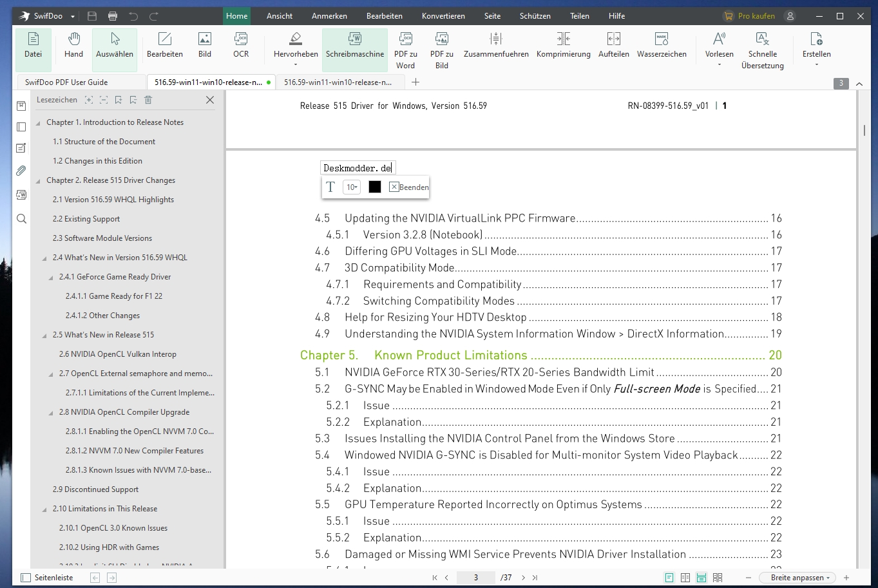Add a new bookmark

[119, 100]
